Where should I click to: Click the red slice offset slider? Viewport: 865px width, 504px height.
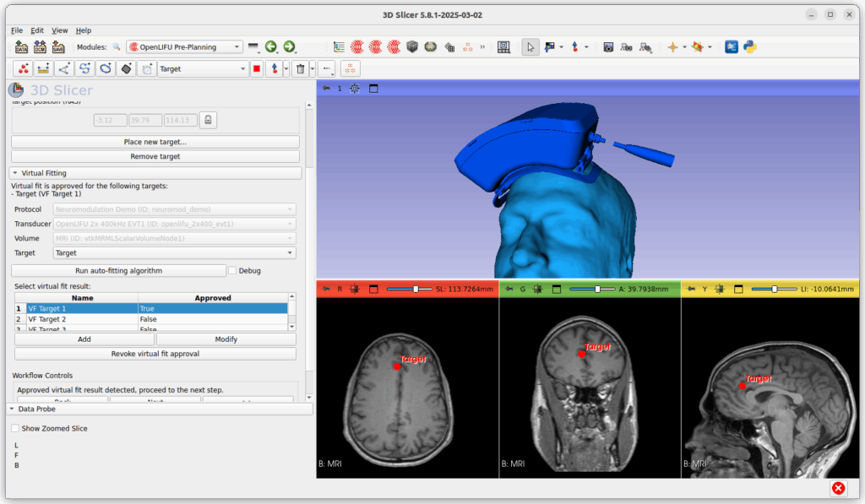click(410, 289)
